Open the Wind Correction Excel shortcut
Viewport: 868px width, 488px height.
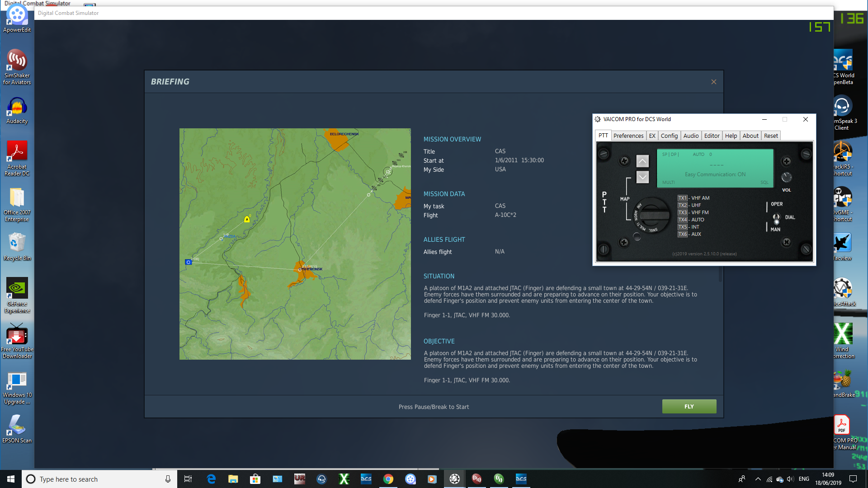coord(843,341)
